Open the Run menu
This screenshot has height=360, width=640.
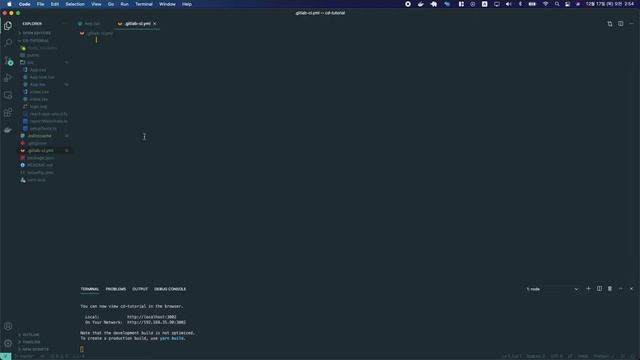pos(124,4)
